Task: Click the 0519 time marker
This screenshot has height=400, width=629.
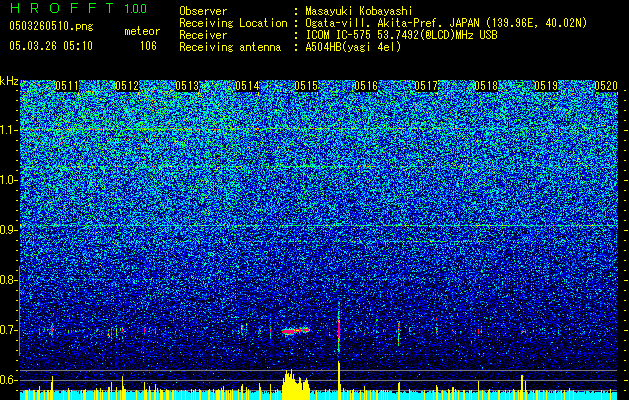Action: (546, 86)
